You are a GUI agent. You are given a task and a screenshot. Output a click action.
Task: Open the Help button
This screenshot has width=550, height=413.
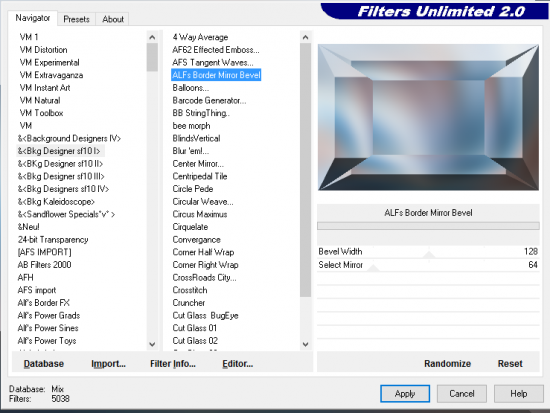click(518, 394)
